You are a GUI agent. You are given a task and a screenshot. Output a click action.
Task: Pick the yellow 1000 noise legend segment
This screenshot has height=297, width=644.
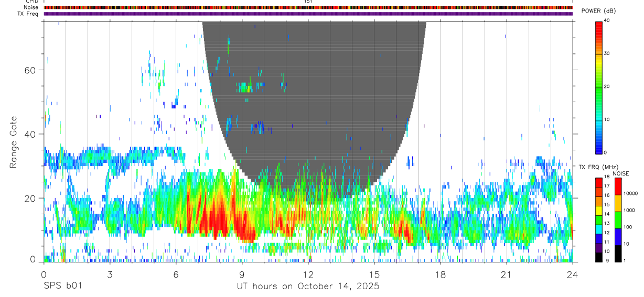pyautogui.click(x=618, y=203)
